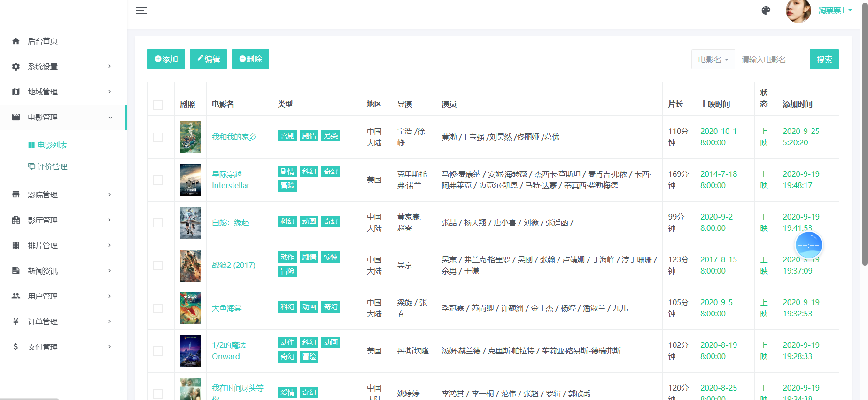Screen dimensions: 868x400
Task: Open 电影列表 in the sidebar
Action: [x=52, y=145]
